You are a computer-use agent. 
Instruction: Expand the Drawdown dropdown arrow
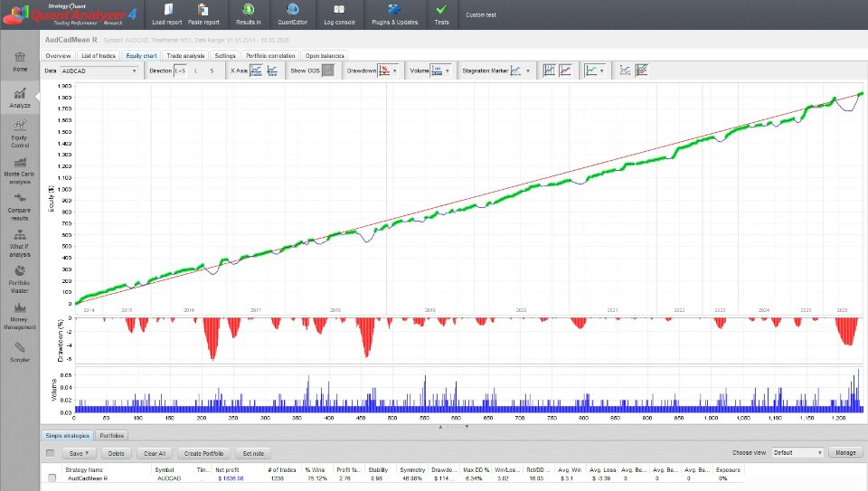[x=395, y=71]
